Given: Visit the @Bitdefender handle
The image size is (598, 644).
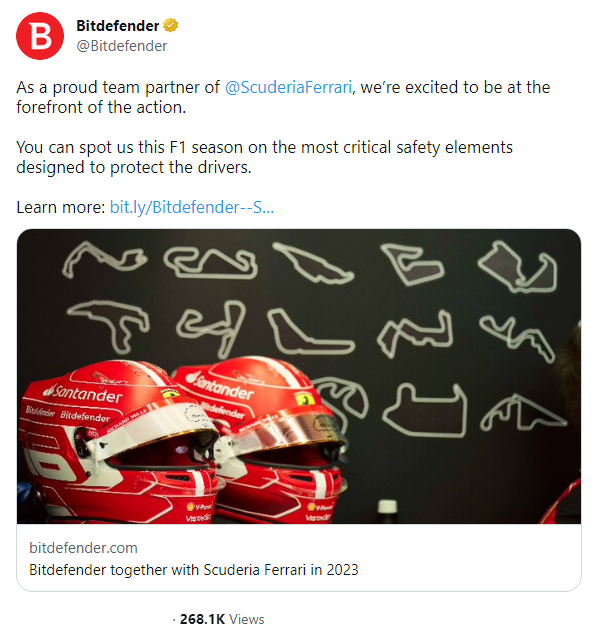Looking at the screenshot, I should (x=122, y=46).
